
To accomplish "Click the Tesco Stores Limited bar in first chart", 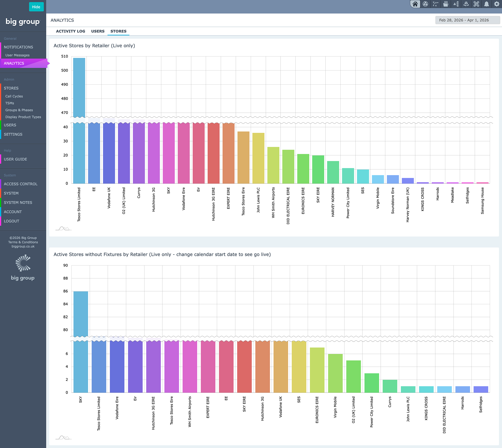I will [x=79, y=120].
